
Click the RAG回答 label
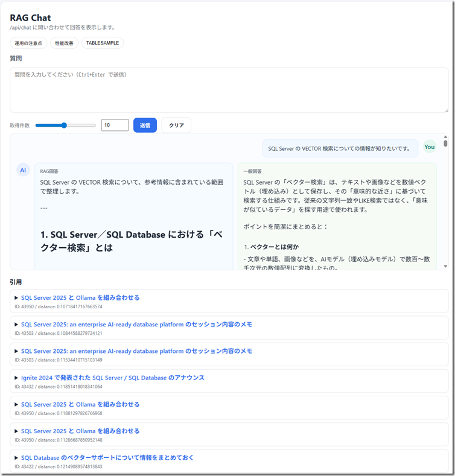49,171
